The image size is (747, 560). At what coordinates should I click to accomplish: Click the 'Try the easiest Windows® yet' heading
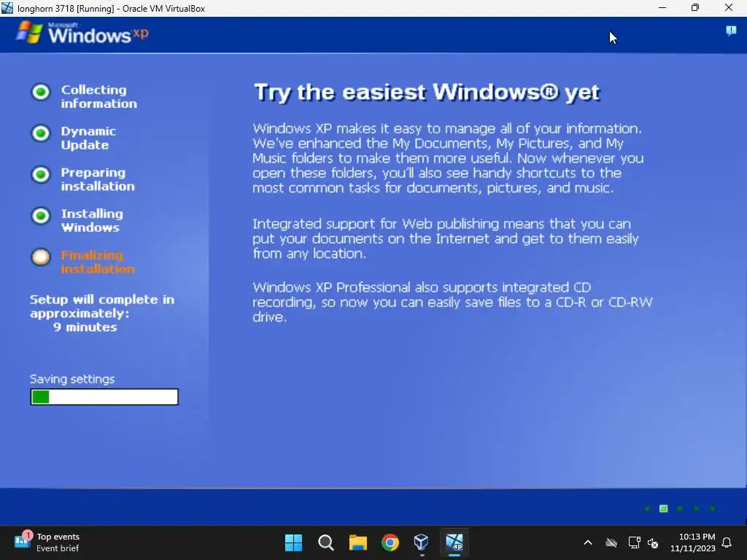tap(427, 93)
